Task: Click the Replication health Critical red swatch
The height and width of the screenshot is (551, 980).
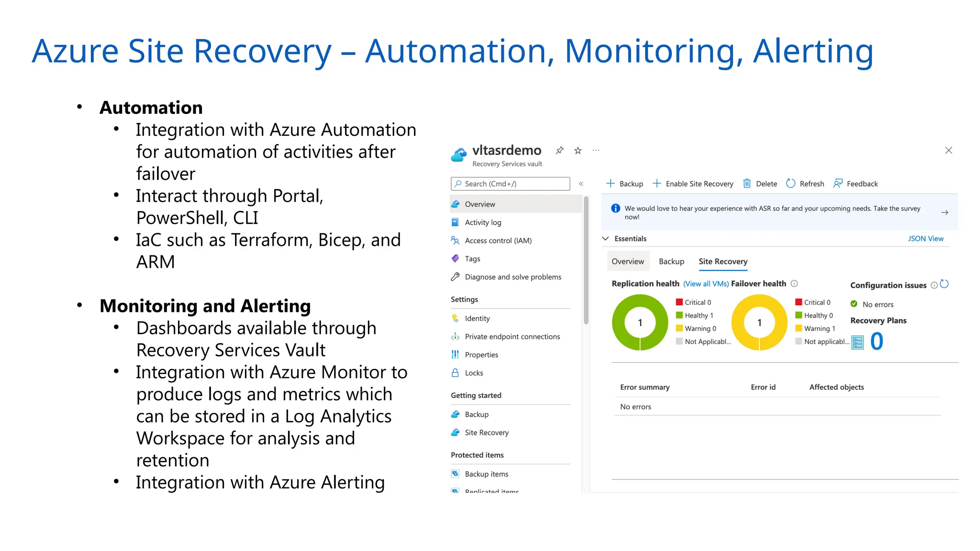Action: pos(679,302)
